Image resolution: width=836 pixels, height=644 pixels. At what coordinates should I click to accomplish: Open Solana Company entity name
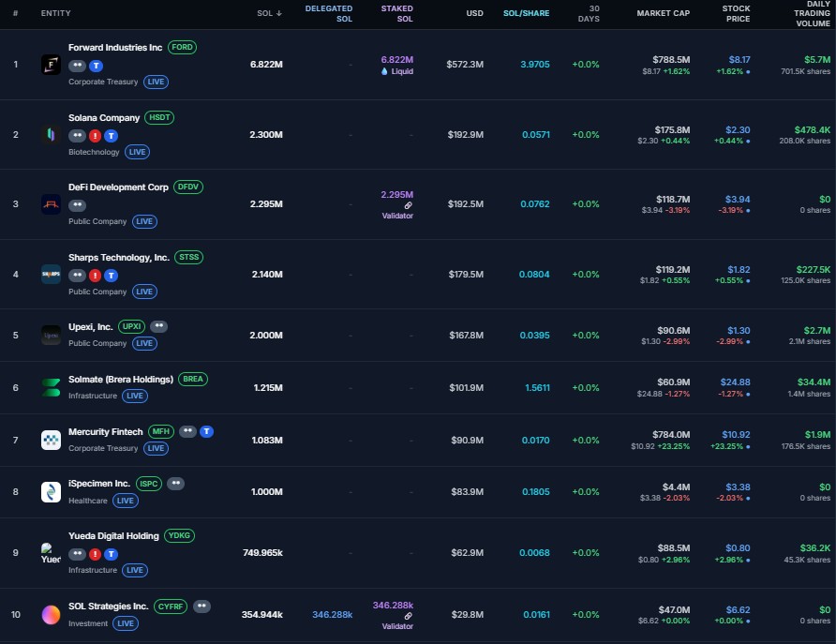(104, 118)
